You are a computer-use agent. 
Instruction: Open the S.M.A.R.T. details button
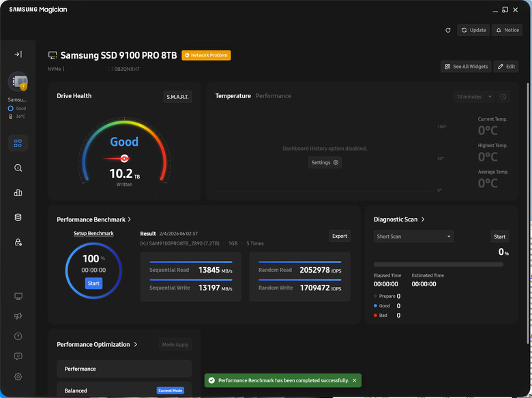pyautogui.click(x=177, y=97)
